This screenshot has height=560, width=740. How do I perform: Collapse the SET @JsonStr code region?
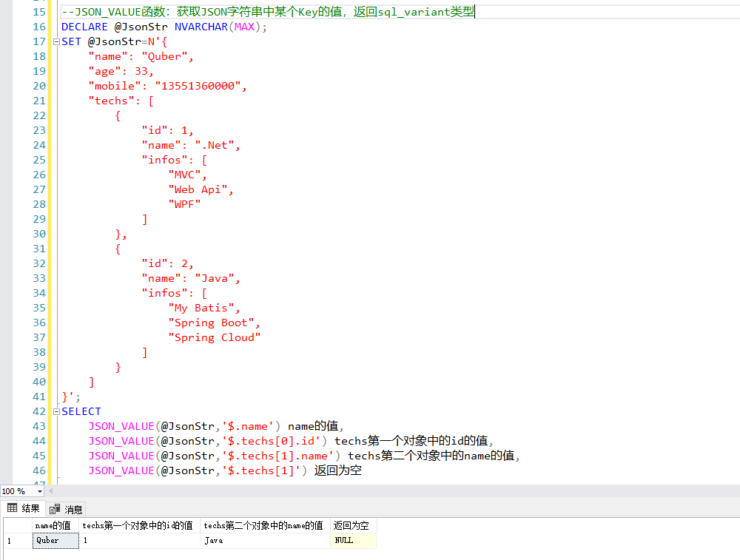56,41
